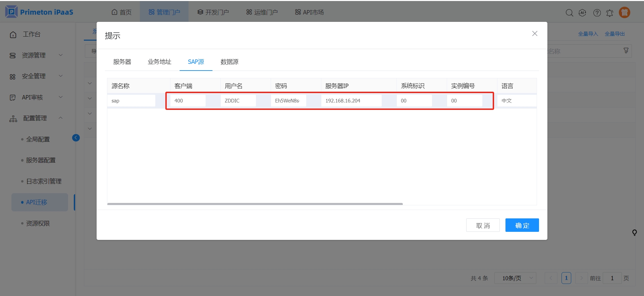Click the orange user avatar icon
Screen dimensions: 644x296
[x=624, y=12]
